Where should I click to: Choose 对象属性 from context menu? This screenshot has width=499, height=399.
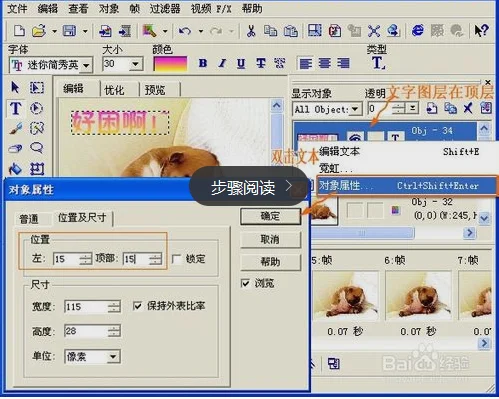click(406, 185)
